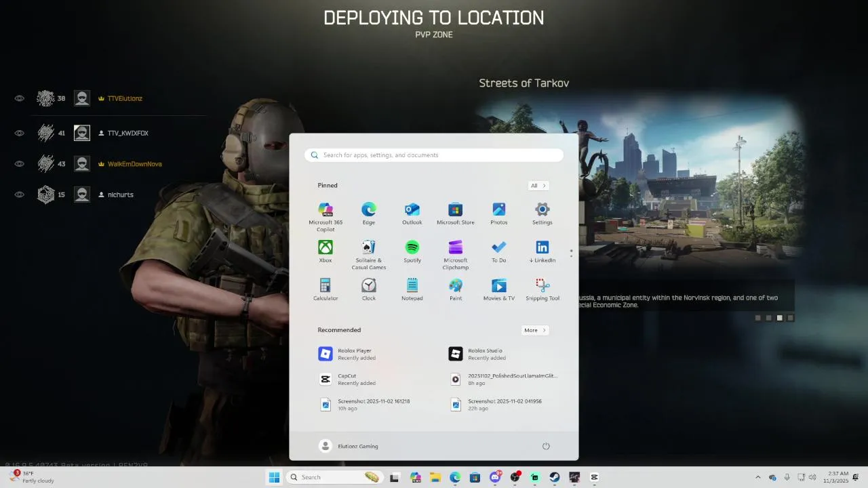The height and width of the screenshot is (488, 868).
Task: Toggle eye icon beside TTV_KWIXFOX
Action: coord(19,133)
